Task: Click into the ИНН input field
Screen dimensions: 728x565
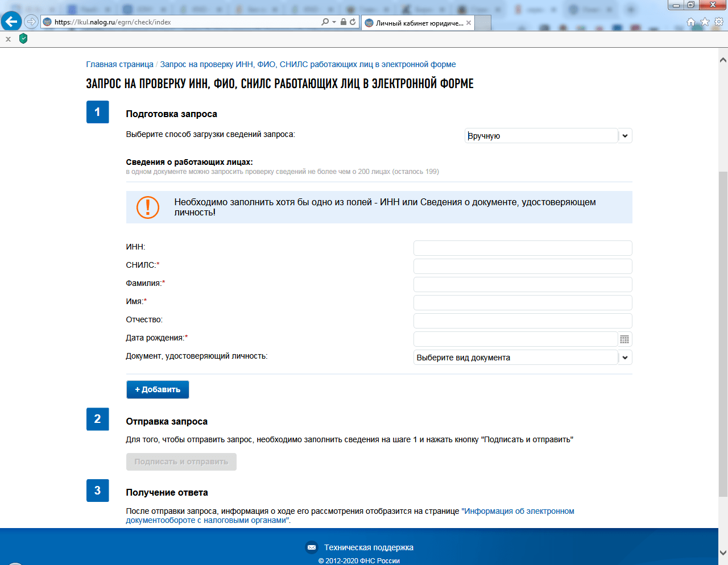Action: point(522,248)
